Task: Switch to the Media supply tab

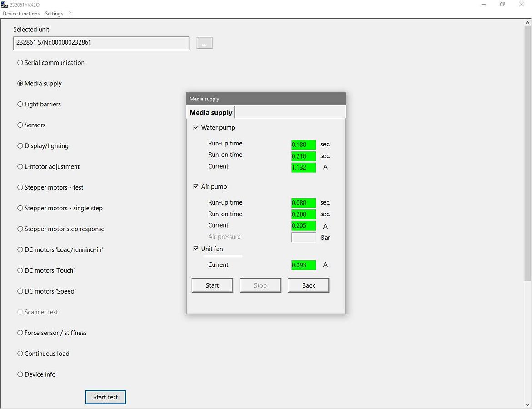Action: click(211, 113)
